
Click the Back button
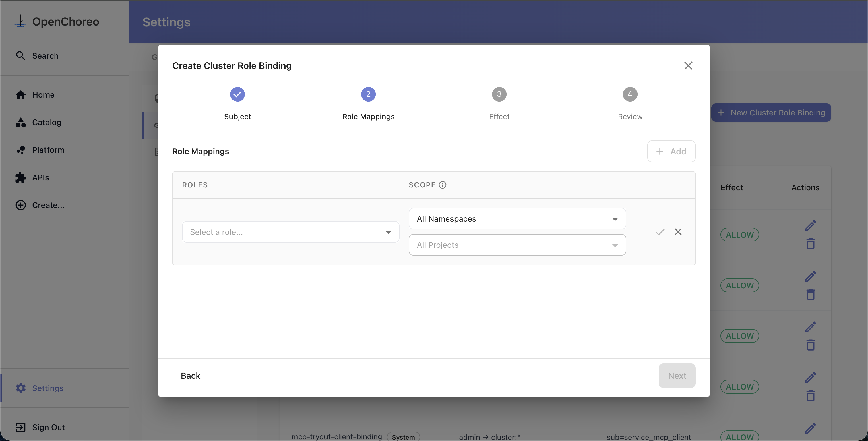[190, 376]
